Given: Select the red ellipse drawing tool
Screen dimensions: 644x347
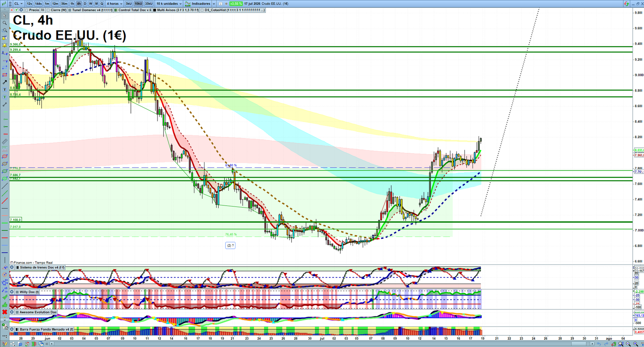Looking at the screenshot, I should 4,156.
